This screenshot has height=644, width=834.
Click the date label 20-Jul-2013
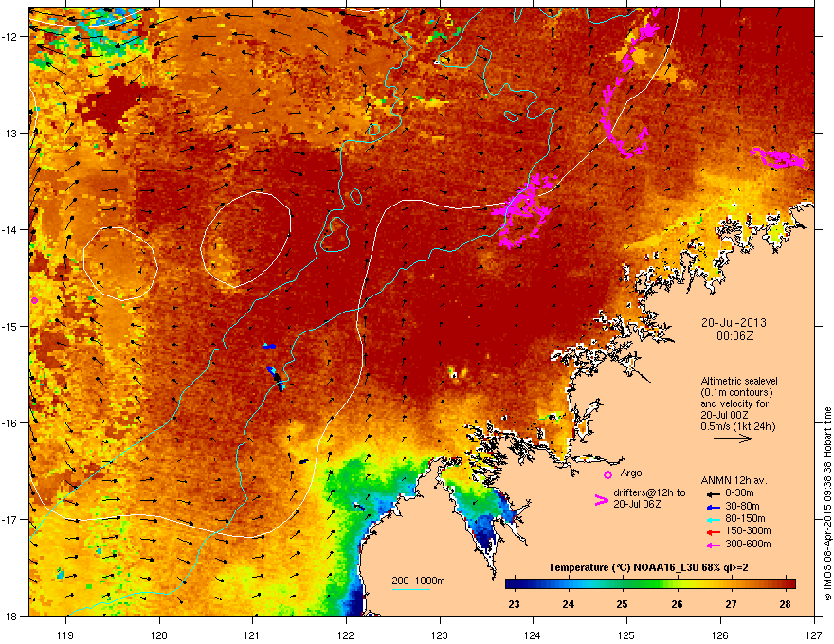[x=734, y=323]
